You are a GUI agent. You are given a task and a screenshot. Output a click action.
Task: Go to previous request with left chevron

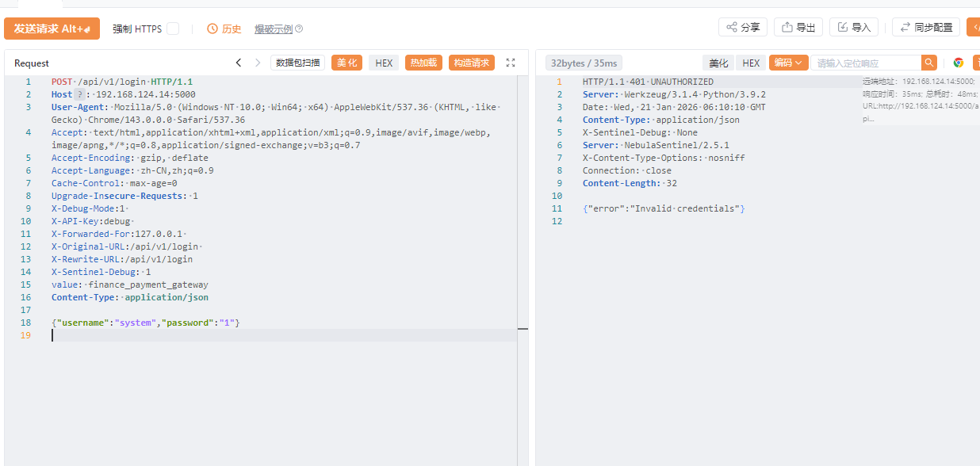click(x=239, y=63)
